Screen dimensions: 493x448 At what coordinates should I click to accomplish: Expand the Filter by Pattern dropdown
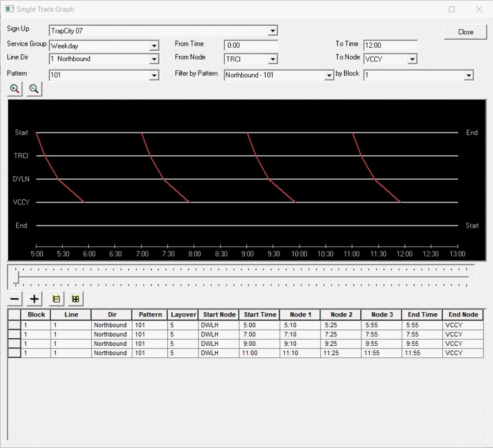329,75
